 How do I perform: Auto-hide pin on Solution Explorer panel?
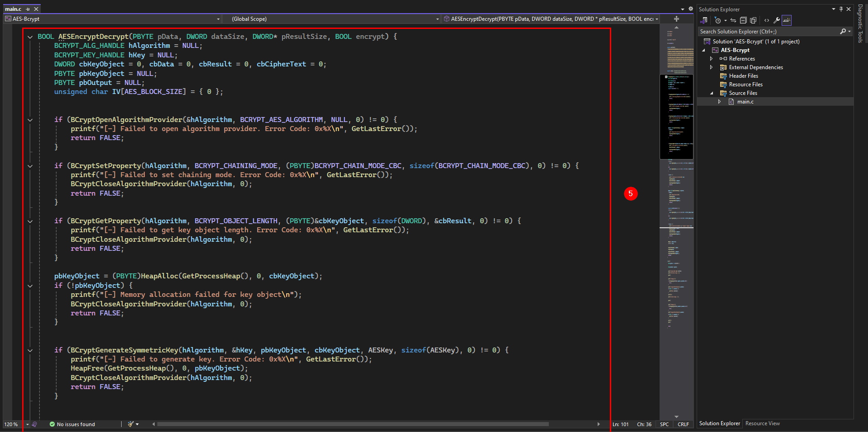(841, 9)
